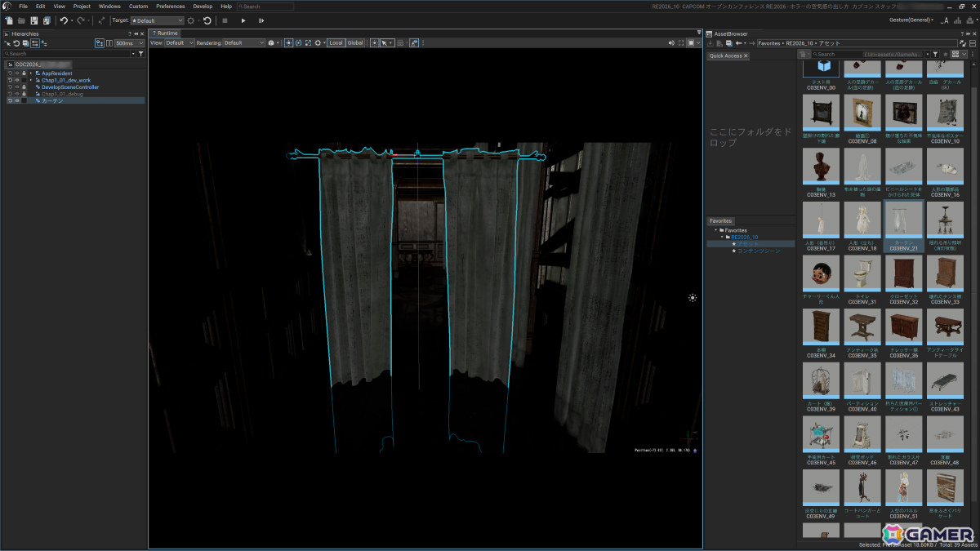The height and width of the screenshot is (551, 980).
Task: Open the Windows menu
Action: click(x=109, y=7)
